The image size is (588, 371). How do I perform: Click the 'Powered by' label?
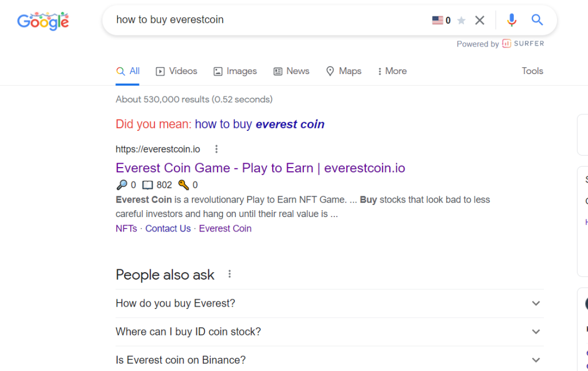pyautogui.click(x=477, y=44)
